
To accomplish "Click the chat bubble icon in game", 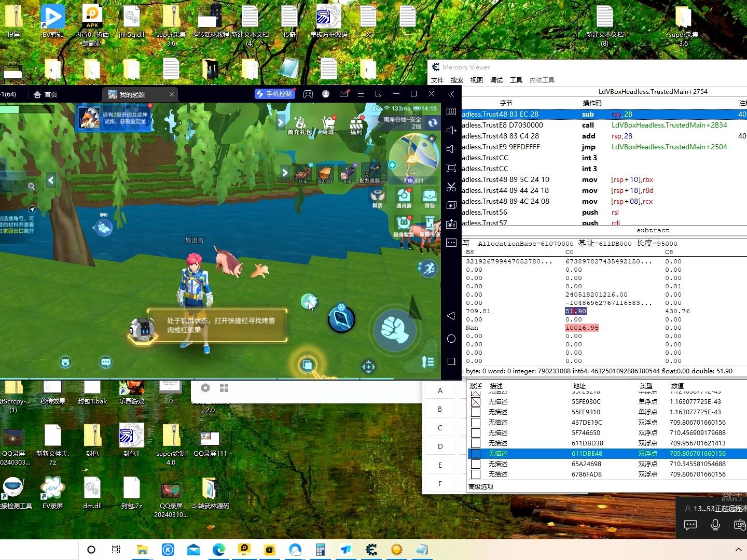I will (x=106, y=362).
